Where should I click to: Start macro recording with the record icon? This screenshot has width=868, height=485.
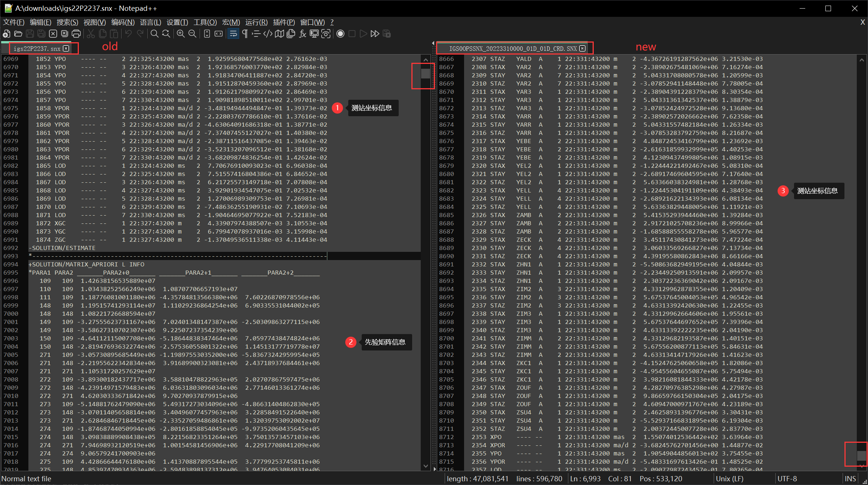[x=340, y=34]
